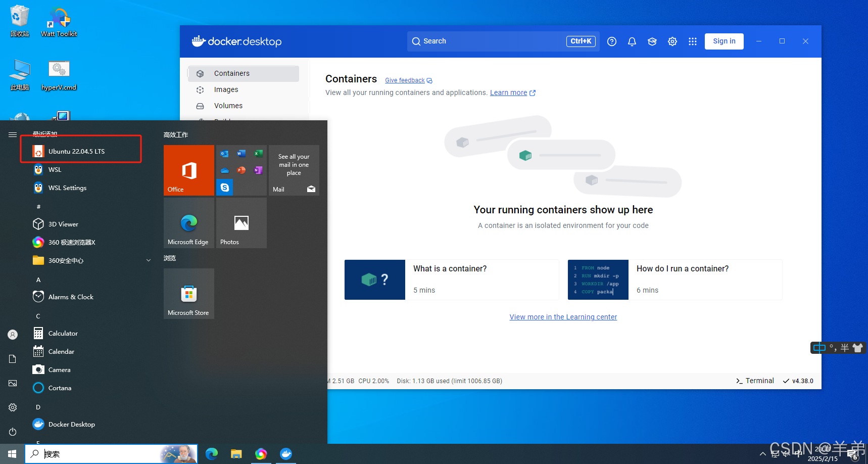The image size is (868, 464).
Task: Click Power icon in Start menu
Action: click(x=13, y=432)
